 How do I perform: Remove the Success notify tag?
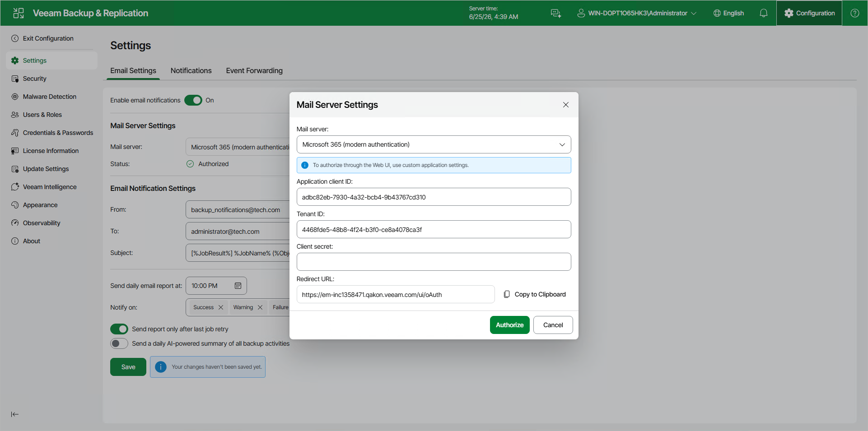coord(221,307)
